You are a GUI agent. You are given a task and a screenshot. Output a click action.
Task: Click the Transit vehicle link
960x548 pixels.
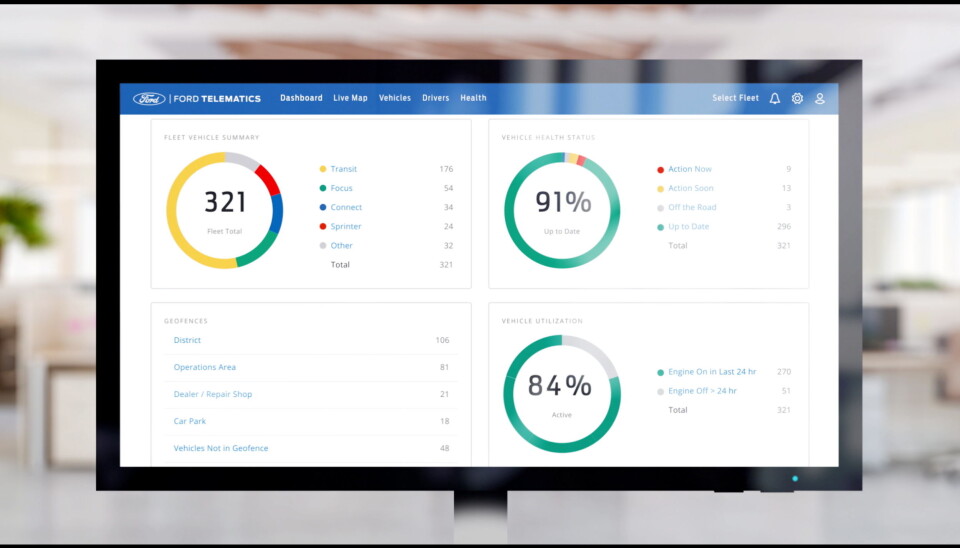pyautogui.click(x=343, y=169)
